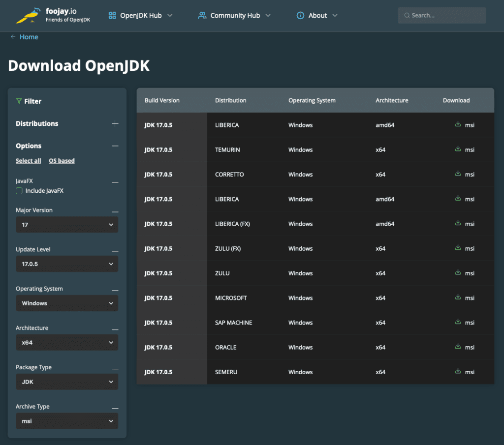This screenshot has width=504, height=445.
Task: Click the Download column header
Action: (456, 100)
